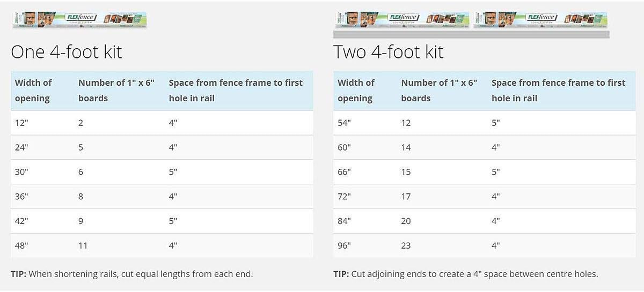The height and width of the screenshot is (292, 644).
Task: Select the "One 4-foot kit" heading
Action: pos(67,52)
